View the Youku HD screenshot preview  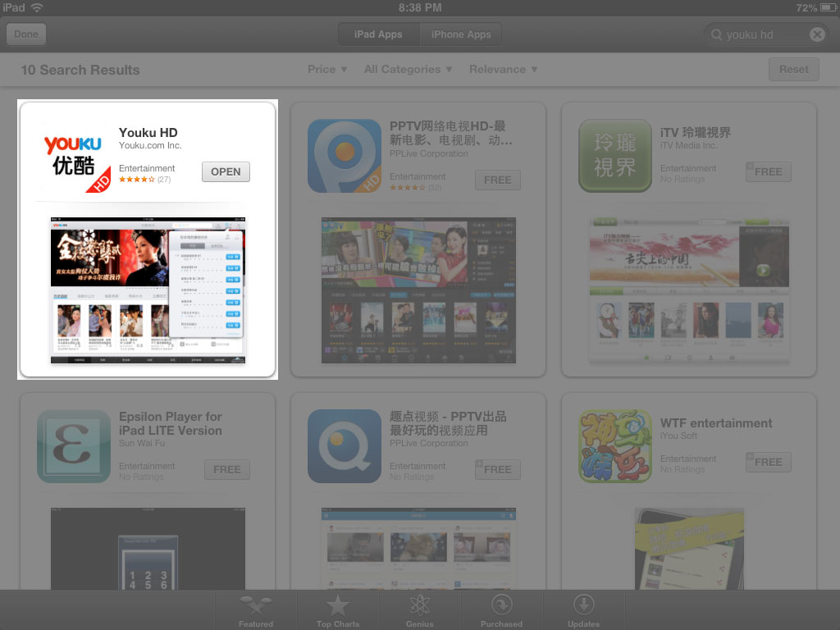[148, 290]
